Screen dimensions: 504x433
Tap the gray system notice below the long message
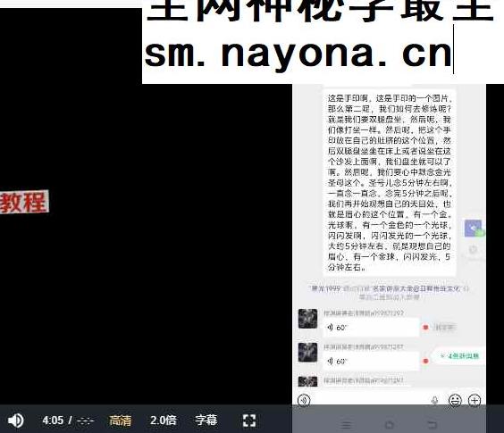pyautogui.click(x=390, y=293)
